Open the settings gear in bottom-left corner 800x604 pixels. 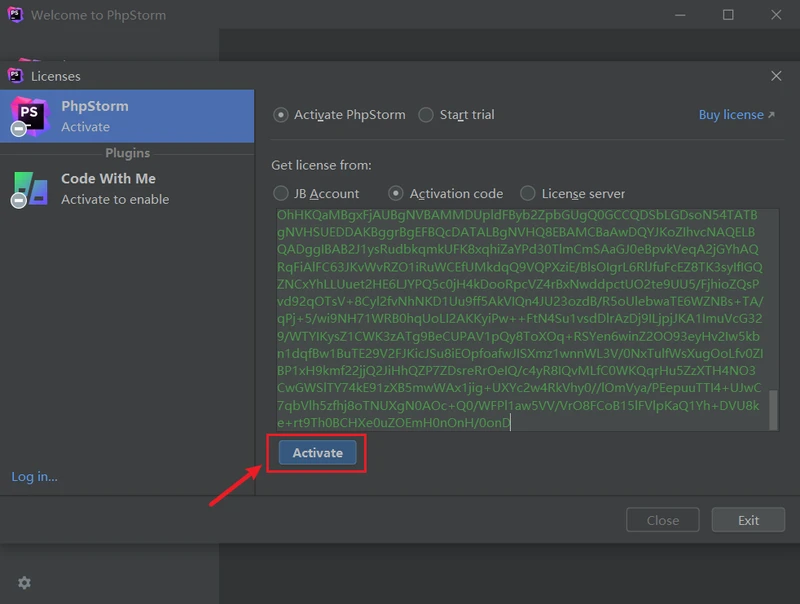coord(24,583)
